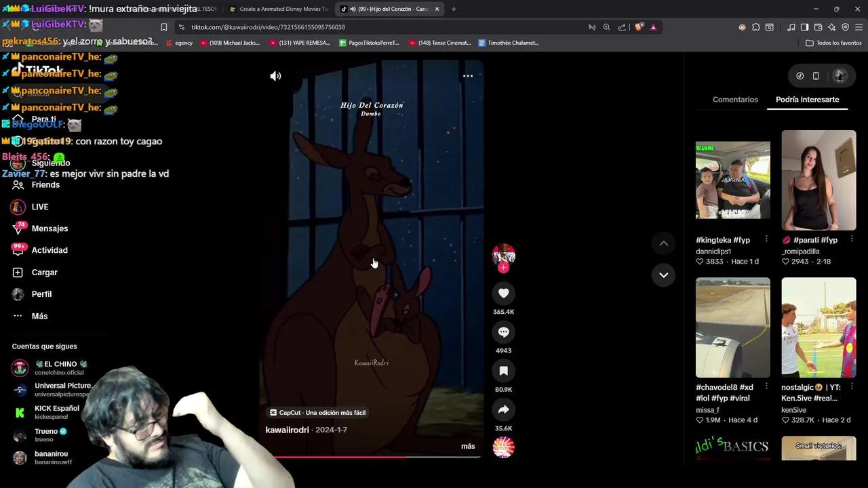Go to the next video with down arrow
The height and width of the screenshot is (488, 868).
(664, 275)
